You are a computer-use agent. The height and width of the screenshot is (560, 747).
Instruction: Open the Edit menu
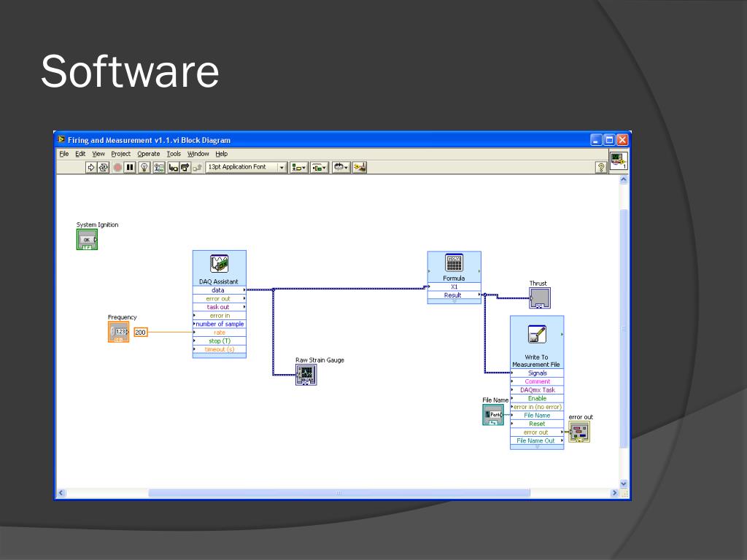[80, 154]
